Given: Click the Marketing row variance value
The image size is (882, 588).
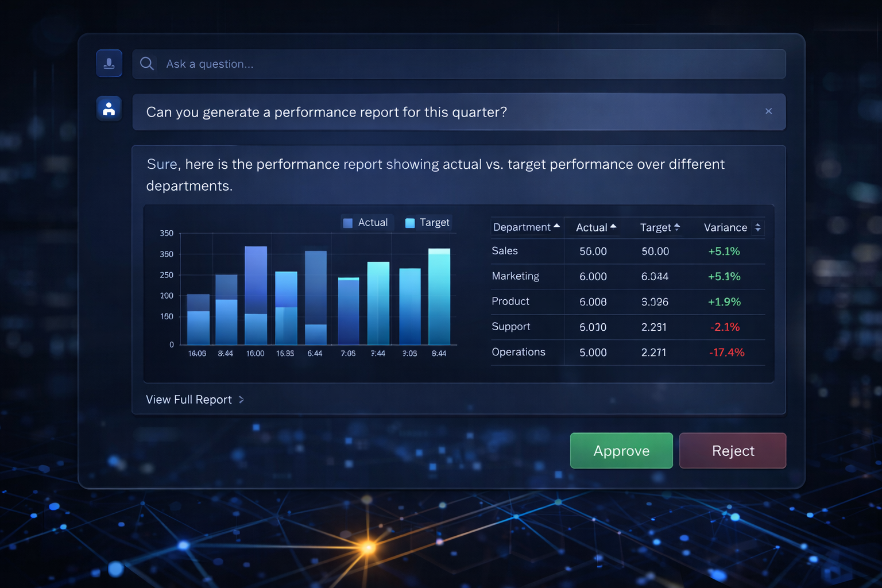Looking at the screenshot, I should (x=724, y=276).
